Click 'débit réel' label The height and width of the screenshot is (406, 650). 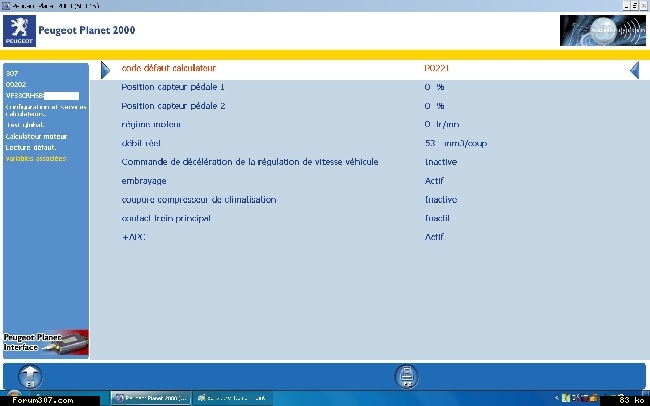tap(141, 143)
